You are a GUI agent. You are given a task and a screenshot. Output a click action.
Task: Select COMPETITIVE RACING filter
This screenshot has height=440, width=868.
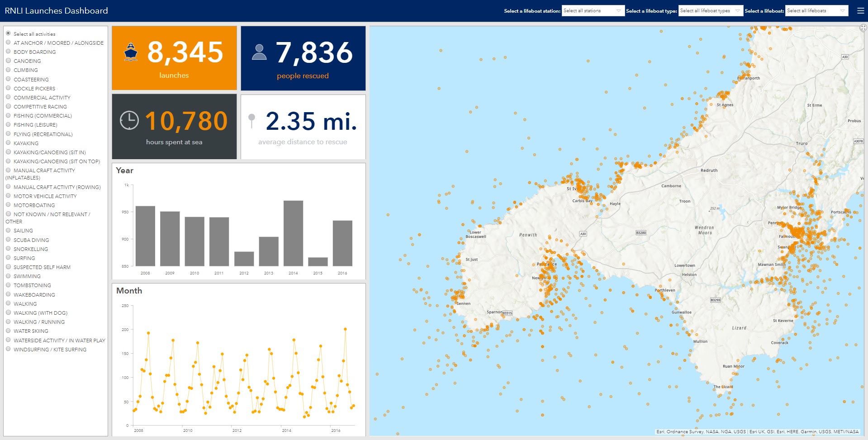point(8,106)
